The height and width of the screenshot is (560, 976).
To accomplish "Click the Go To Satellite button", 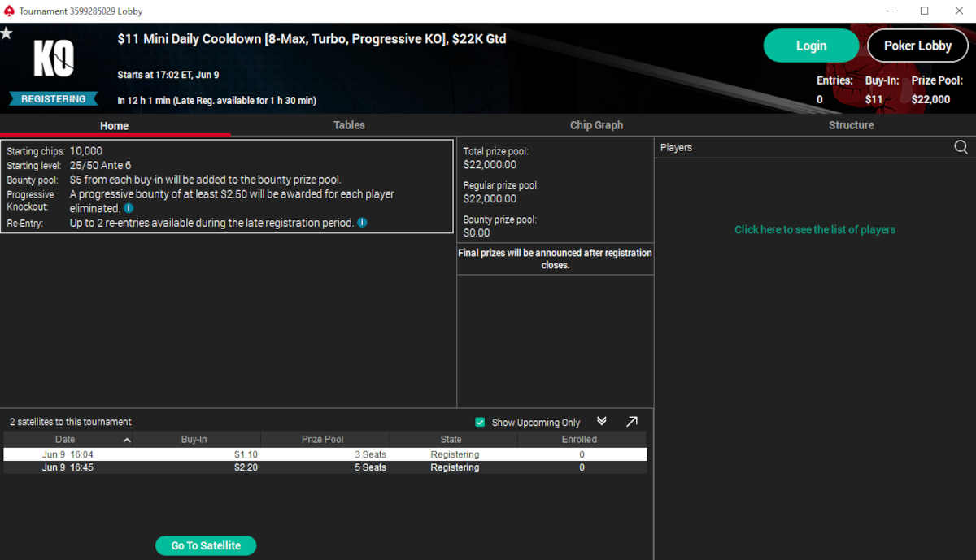I will [x=206, y=545].
